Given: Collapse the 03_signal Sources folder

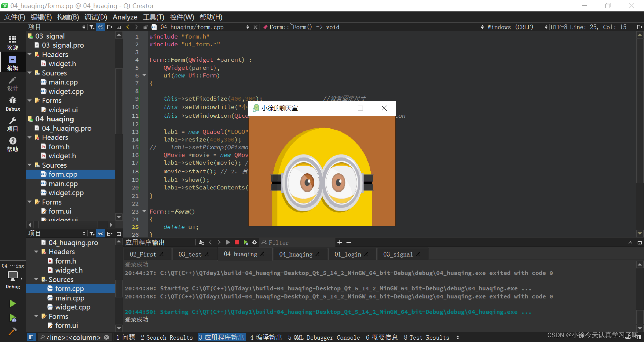Looking at the screenshot, I should [30, 73].
